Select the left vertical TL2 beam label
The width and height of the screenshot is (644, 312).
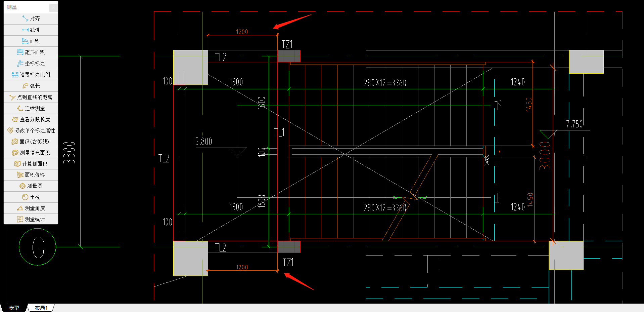164,158
